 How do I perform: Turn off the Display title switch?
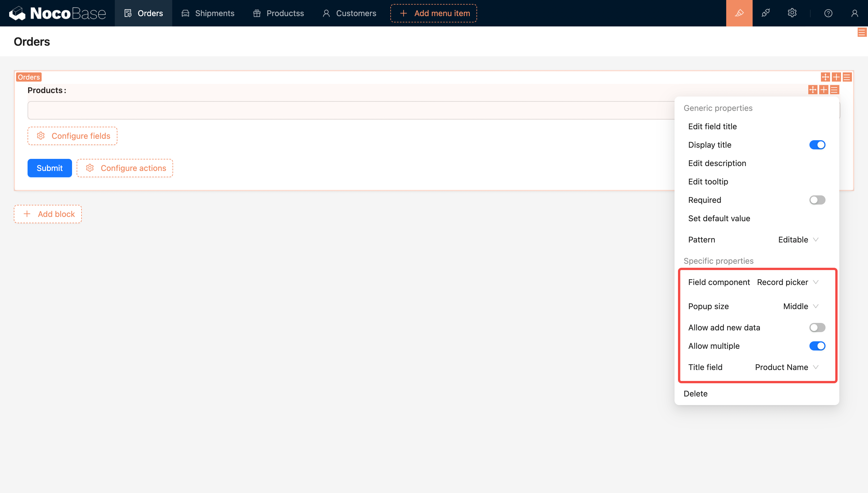pyautogui.click(x=817, y=145)
